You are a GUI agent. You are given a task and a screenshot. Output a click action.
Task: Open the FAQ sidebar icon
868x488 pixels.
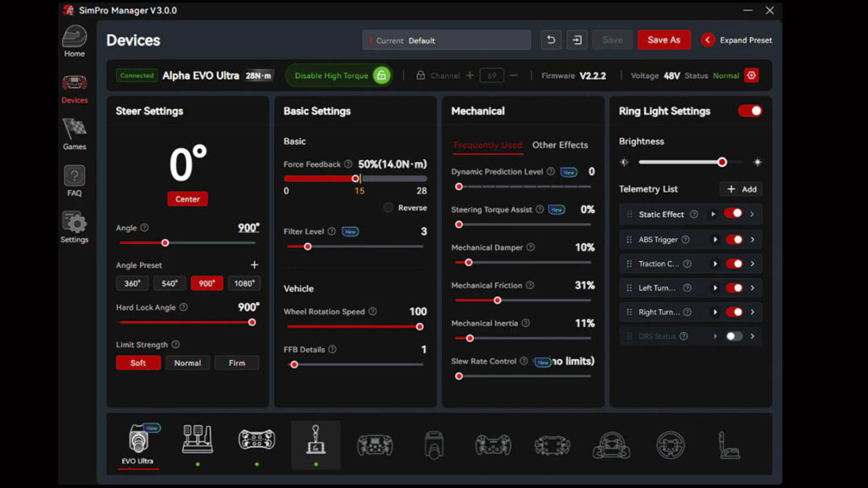pos(75,180)
